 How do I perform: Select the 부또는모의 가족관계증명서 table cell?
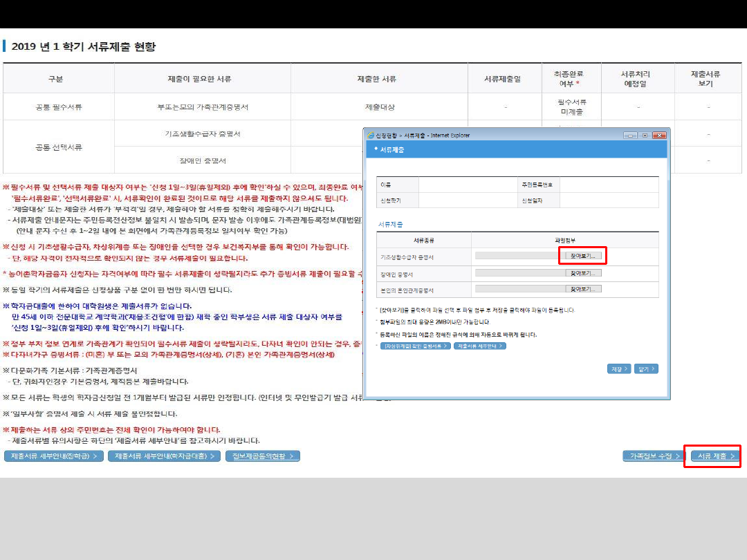pyautogui.click(x=202, y=107)
